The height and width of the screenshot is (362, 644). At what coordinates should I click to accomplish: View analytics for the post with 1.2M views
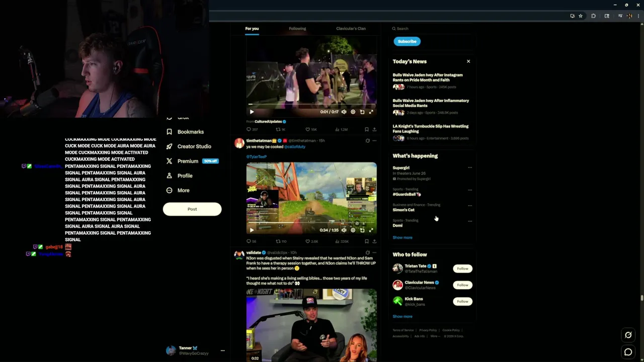[341, 129]
